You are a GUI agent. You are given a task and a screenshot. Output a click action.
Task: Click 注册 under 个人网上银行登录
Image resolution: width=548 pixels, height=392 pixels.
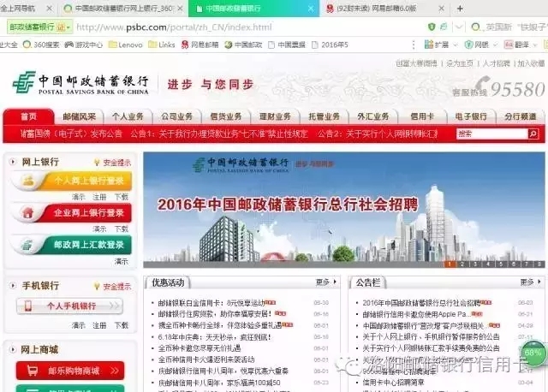click(x=99, y=197)
